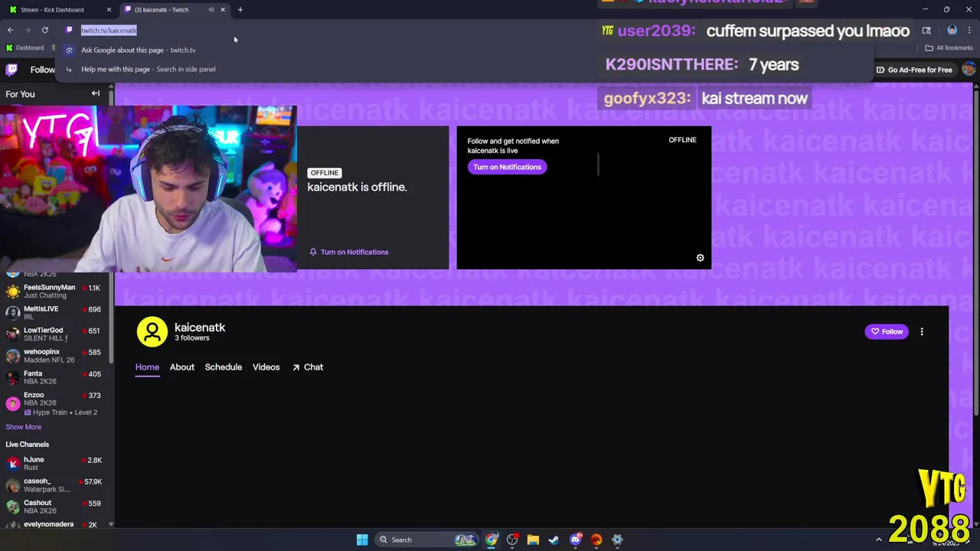Click the Google Lens search icon
This screenshot has width=980, height=551.
tap(926, 31)
